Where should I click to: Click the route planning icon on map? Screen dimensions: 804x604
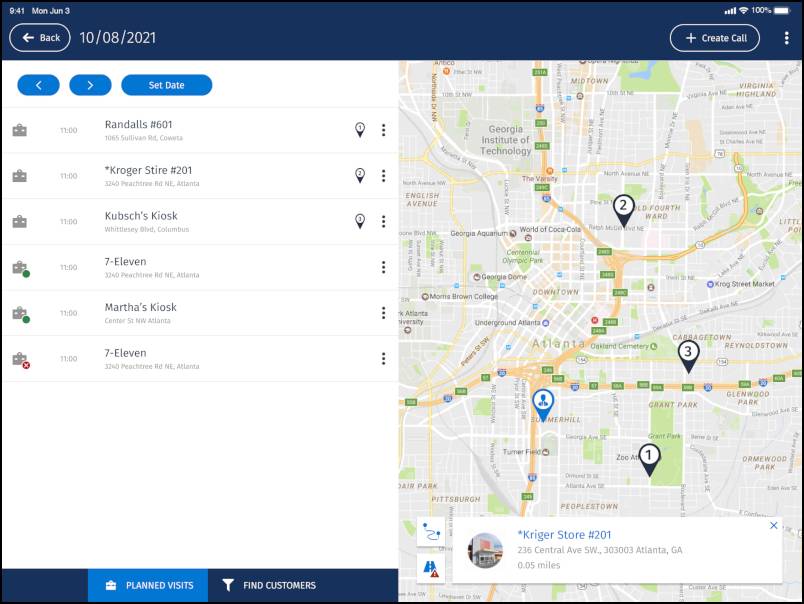431,532
